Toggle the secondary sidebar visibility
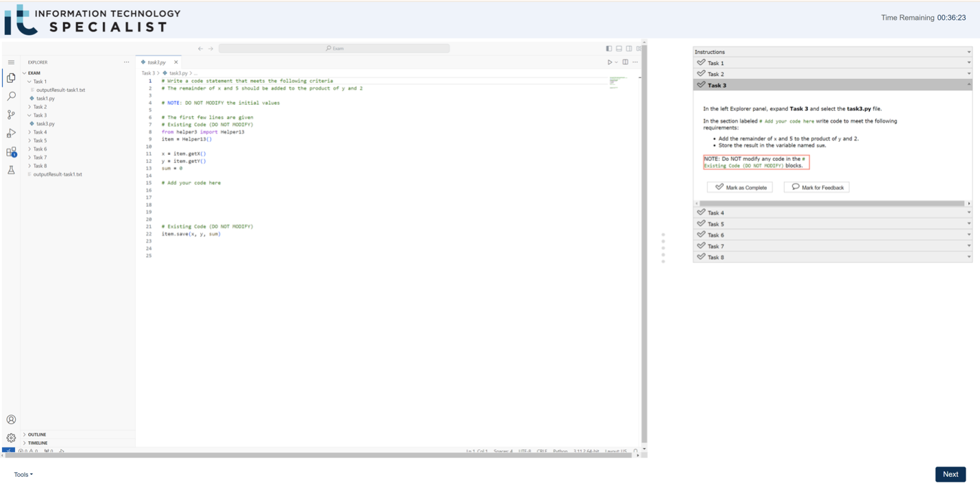Image resolution: width=980 pixels, height=494 pixels. coord(629,48)
